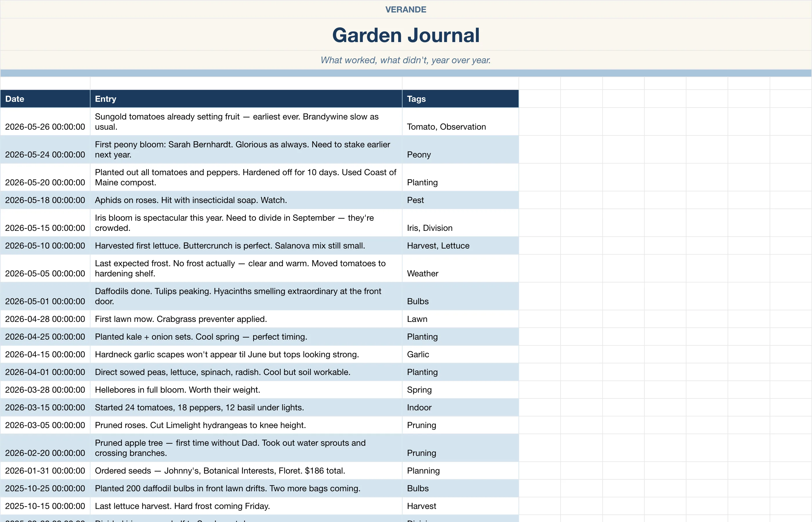Select the Planted kale + onion sets entry
Viewport: 812px width, 522px height.
246,337
